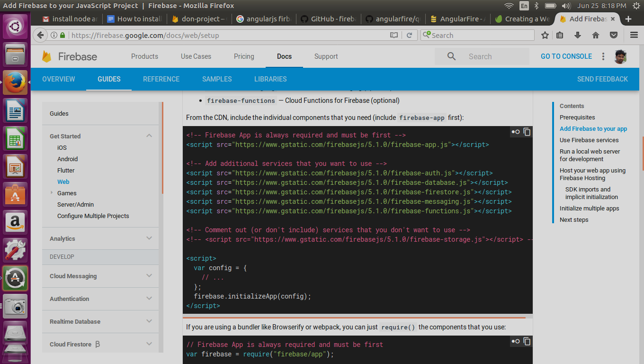Reload the current page
644x364 pixels.
(x=410, y=35)
